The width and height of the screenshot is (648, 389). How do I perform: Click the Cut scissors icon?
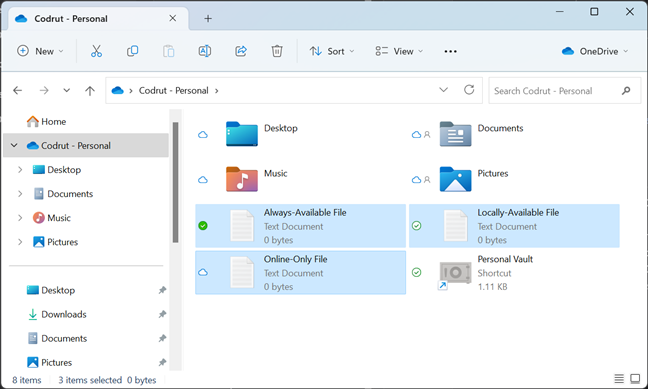click(96, 51)
